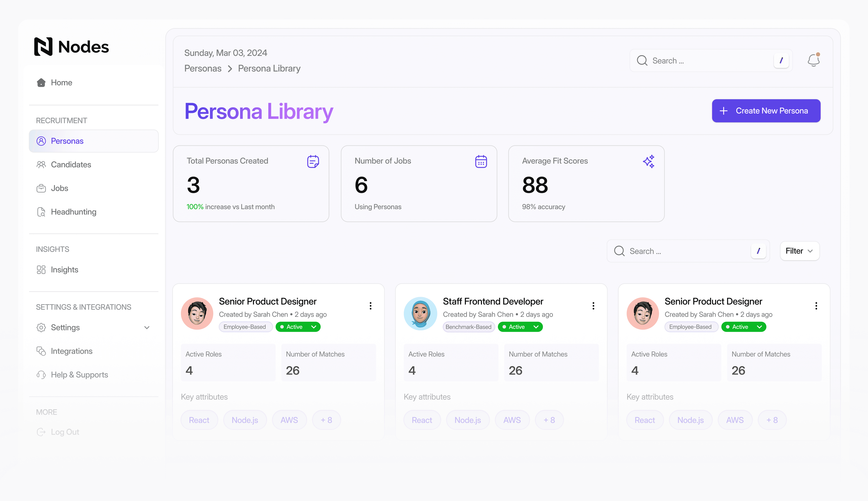Click the Number of Jobs calendar icon
The width and height of the screenshot is (868, 501).
click(x=481, y=161)
